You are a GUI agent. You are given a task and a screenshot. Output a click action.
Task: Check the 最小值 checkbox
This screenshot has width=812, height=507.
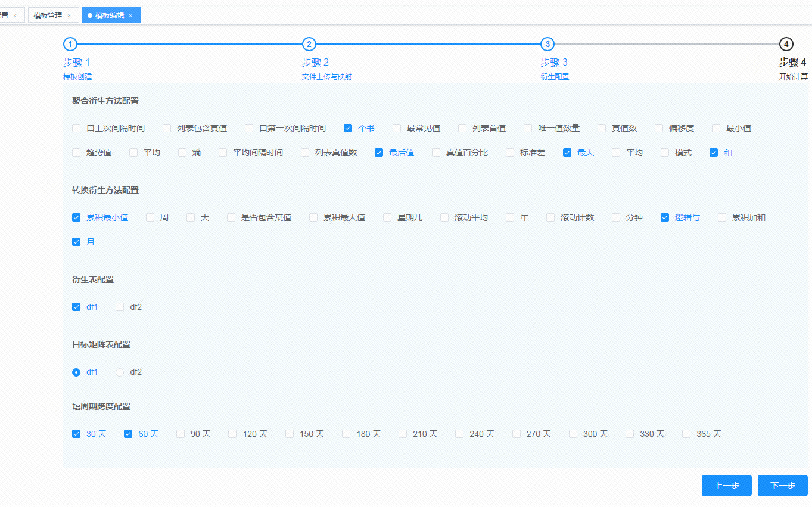716,128
